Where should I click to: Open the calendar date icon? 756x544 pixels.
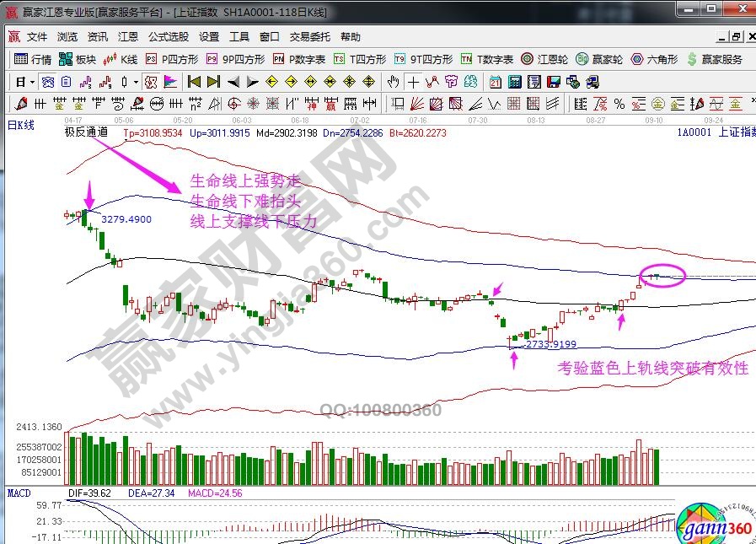495,82
